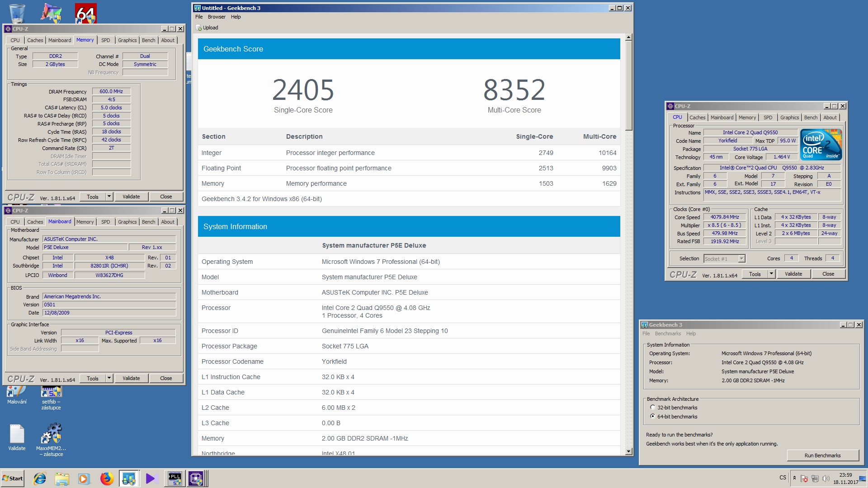868x488 pixels.
Task: Click Close in CPU-Z CPU window
Action: point(828,274)
